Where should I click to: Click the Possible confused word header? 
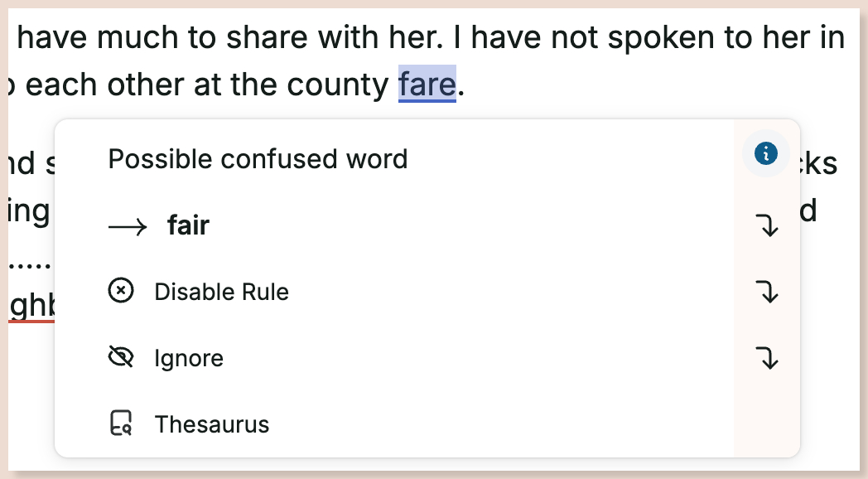(x=257, y=158)
